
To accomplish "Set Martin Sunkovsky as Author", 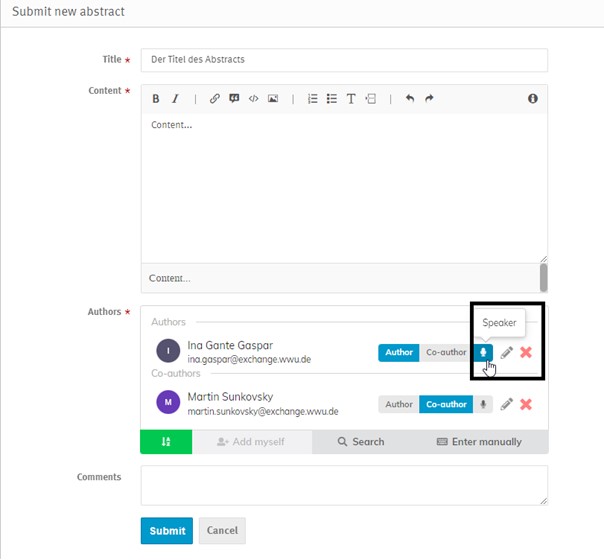I will click(399, 404).
